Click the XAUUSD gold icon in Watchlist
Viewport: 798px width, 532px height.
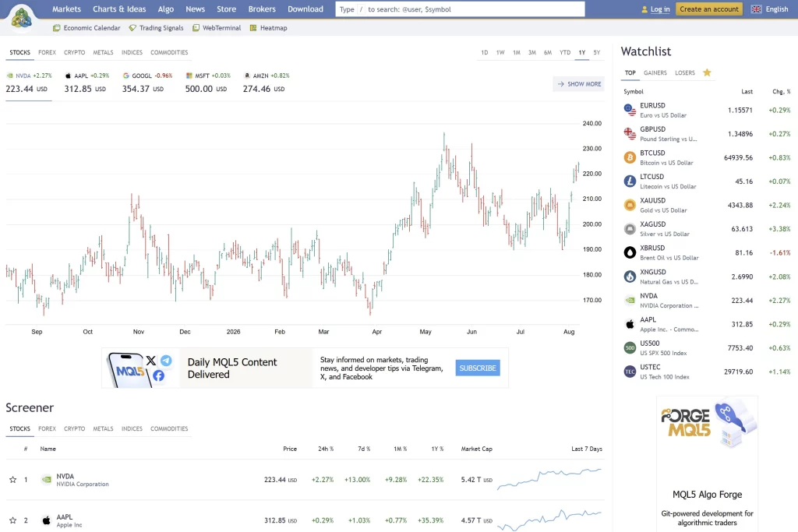pos(630,205)
